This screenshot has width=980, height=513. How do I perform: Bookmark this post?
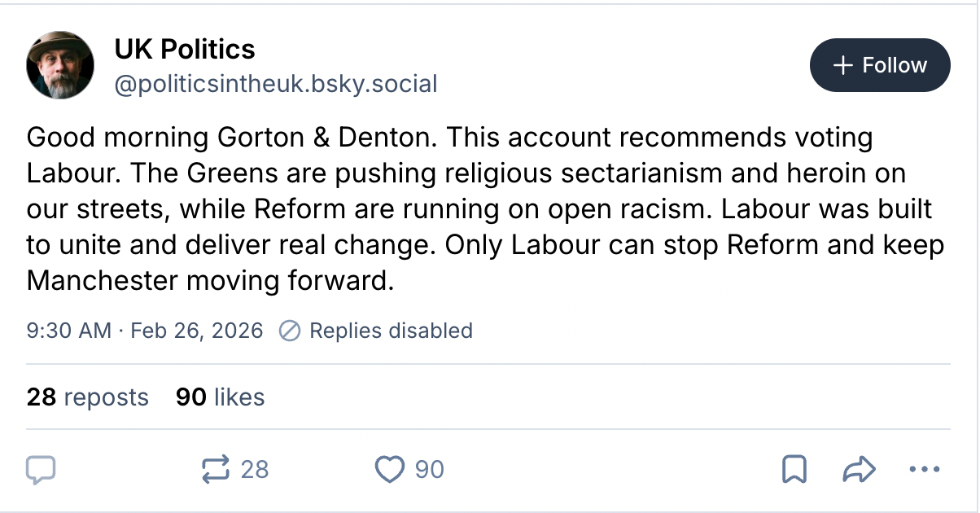[x=794, y=469]
